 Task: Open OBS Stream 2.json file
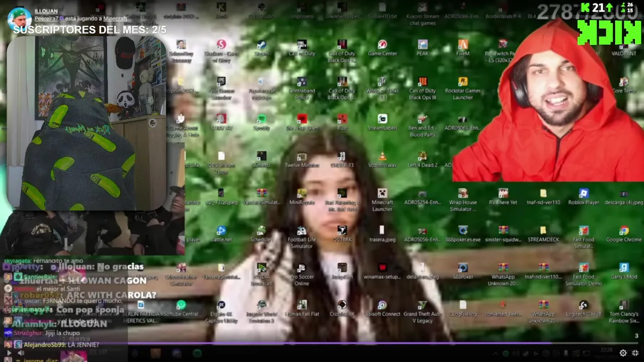click(221, 163)
